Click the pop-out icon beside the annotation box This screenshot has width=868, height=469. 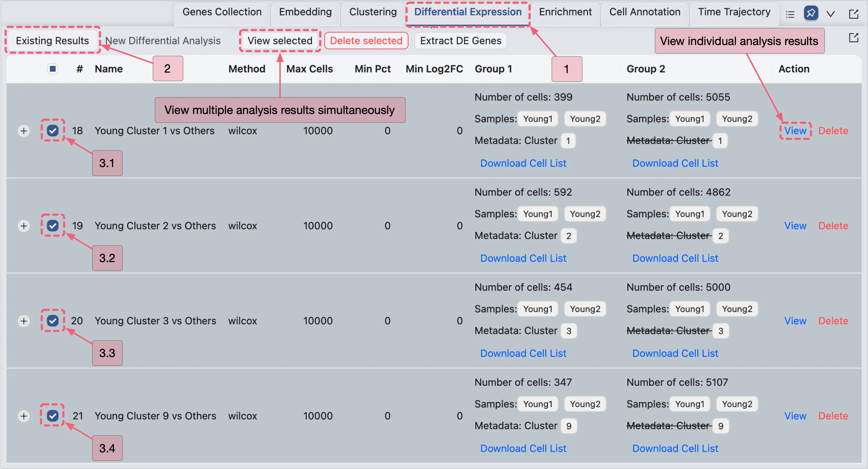853,37
